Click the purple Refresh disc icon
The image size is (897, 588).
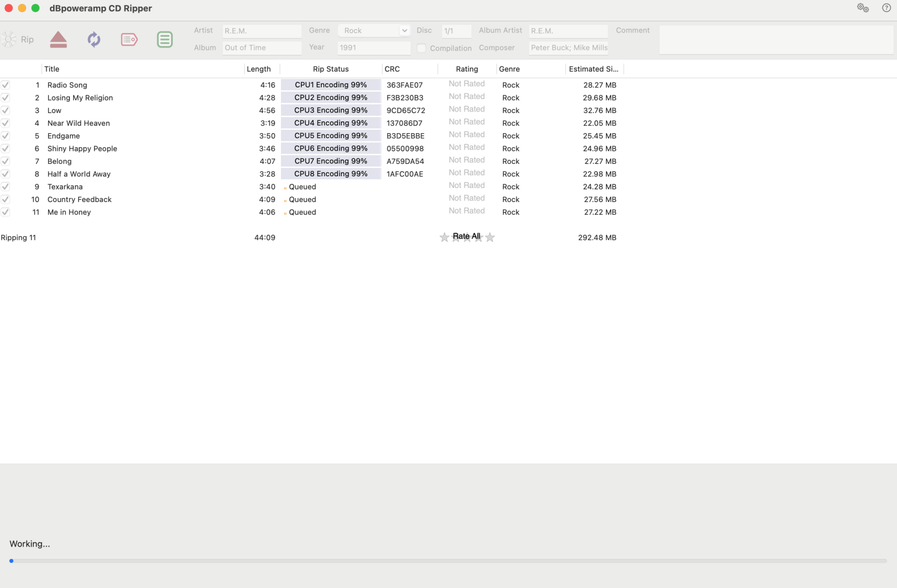pos(94,40)
